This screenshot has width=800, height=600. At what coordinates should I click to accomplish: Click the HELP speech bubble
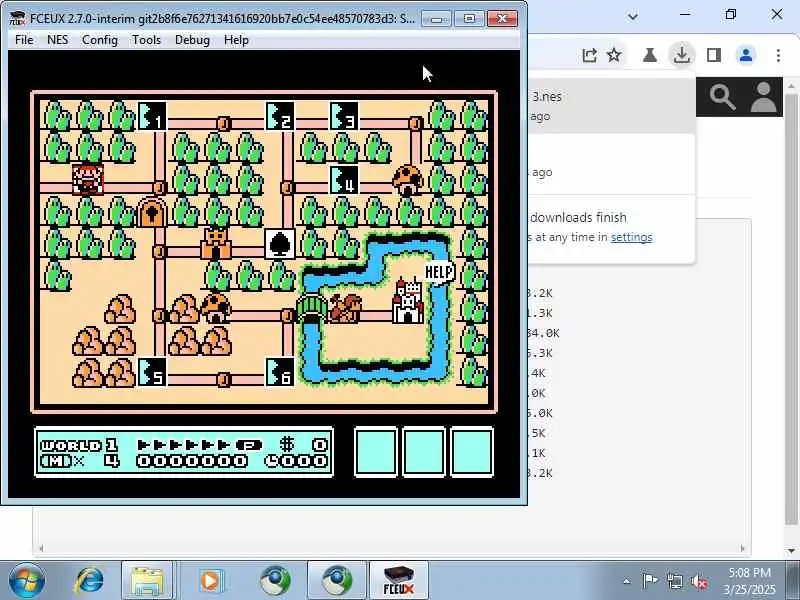click(439, 272)
